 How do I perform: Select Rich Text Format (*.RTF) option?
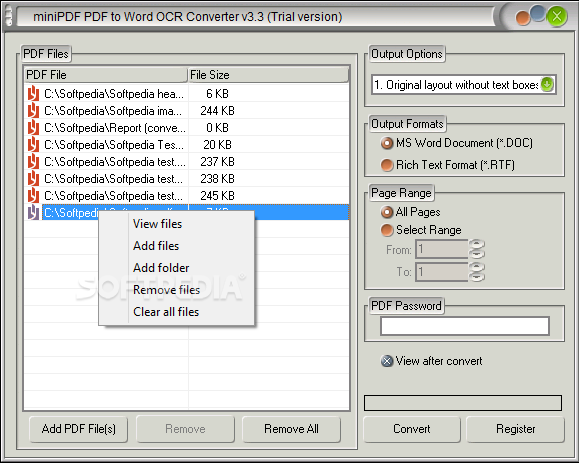tap(448, 165)
